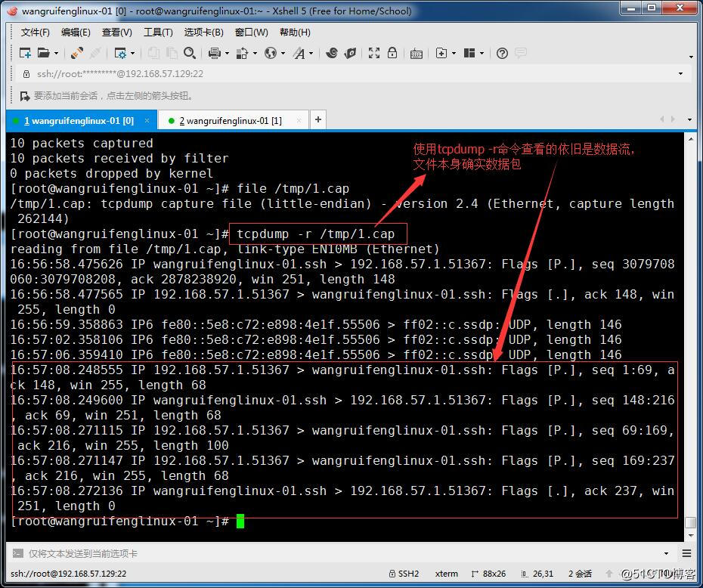Close tab 1 wangruifenglinux-01 [0]
The height and width of the screenshot is (588, 703).
pyautogui.click(x=147, y=121)
